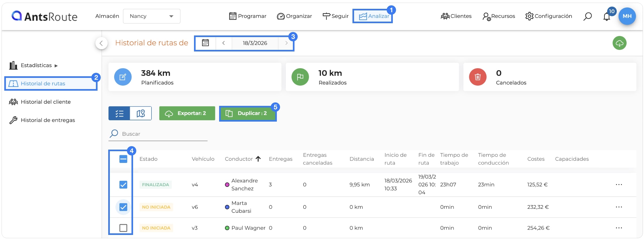Switch to list view
The height and width of the screenshot is (240, 644).
click(119, 113)
